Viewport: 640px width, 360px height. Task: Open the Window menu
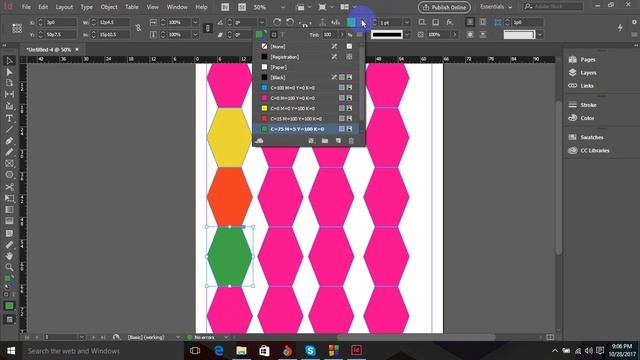point(177,7)
